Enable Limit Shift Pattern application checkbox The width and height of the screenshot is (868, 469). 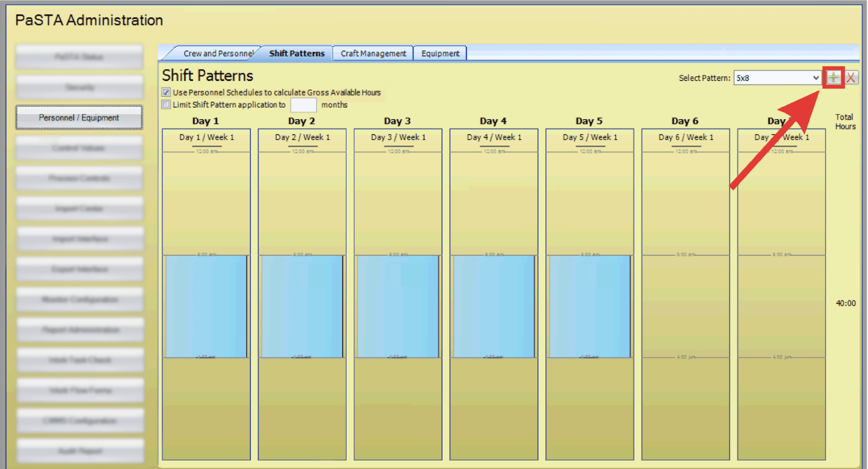tap(166, 105)
